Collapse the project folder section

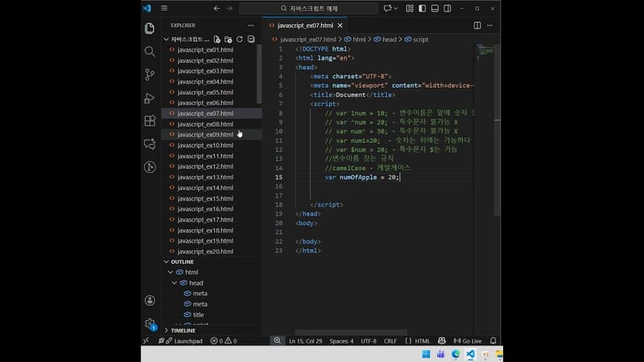tap(166, 40)
